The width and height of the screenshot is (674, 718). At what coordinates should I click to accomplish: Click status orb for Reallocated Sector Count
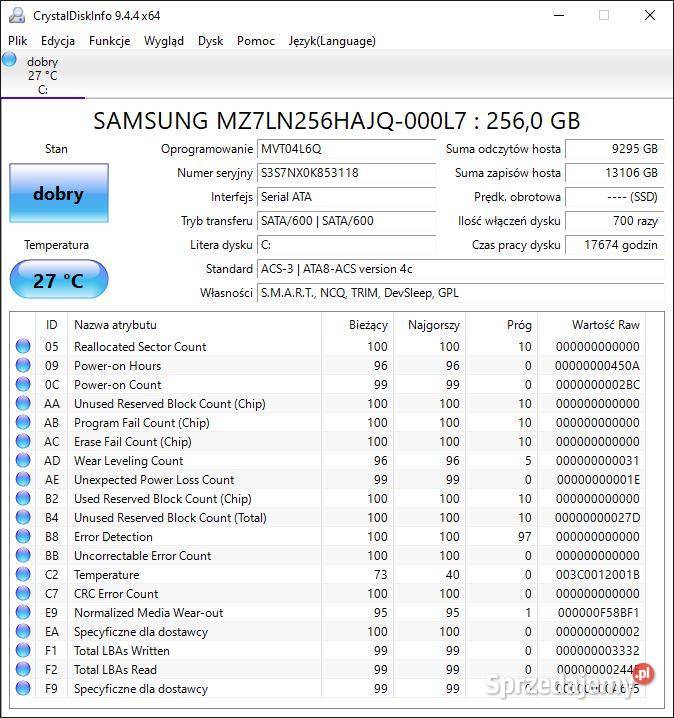click(23, 346)
